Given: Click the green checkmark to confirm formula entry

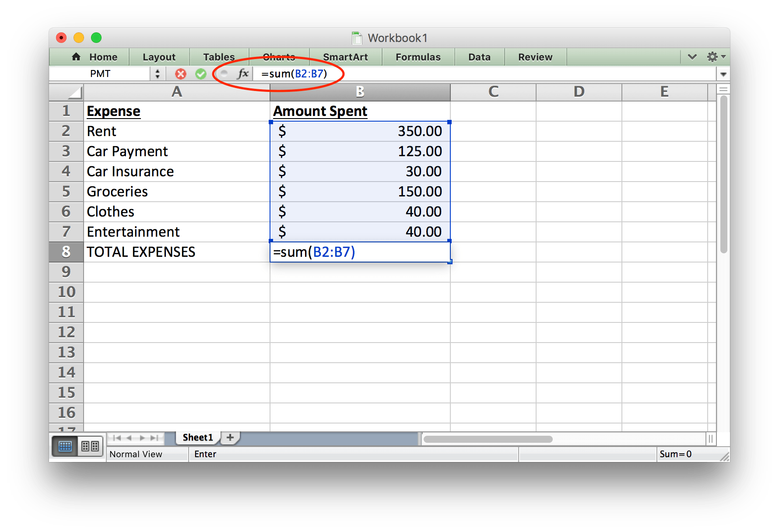Looking at the screenshot, I should tap(201, 73).
